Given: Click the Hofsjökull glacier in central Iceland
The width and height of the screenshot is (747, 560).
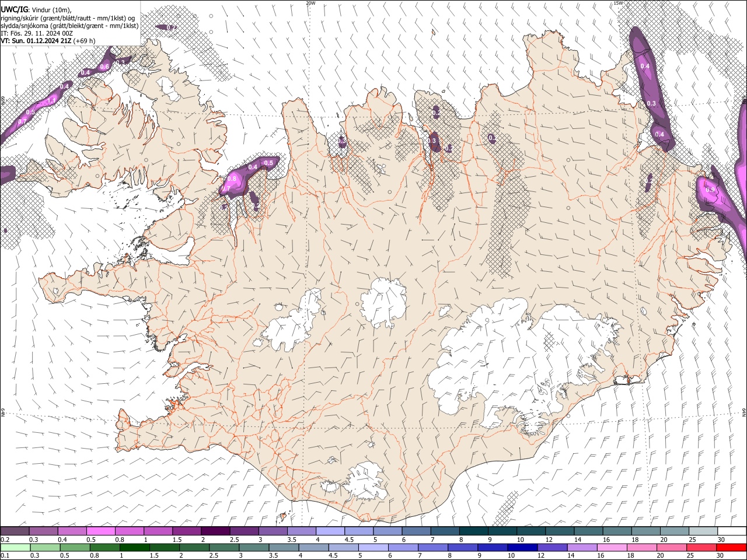Looking at the screenshot, I should click(x=383, y=302).
